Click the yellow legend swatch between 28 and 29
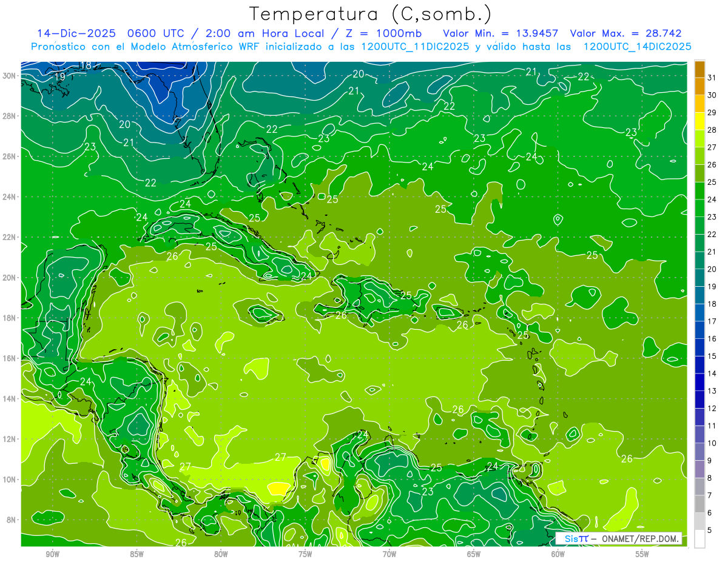This screenshot has width=728, height=562. pos(699,122)
